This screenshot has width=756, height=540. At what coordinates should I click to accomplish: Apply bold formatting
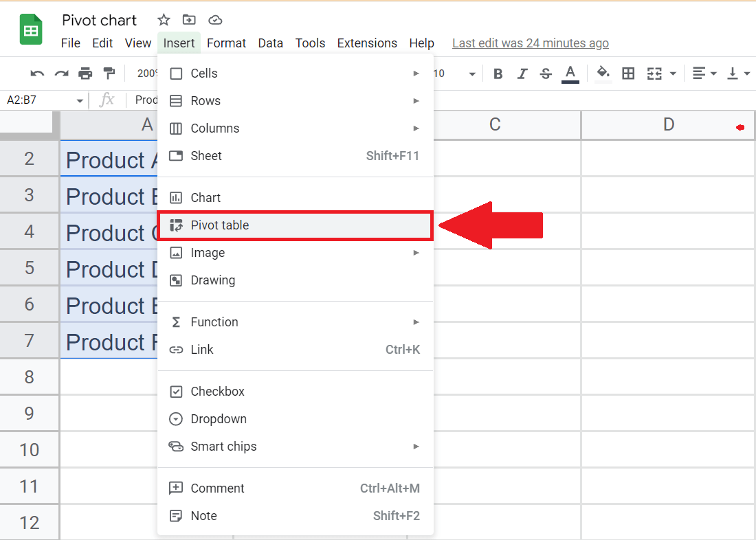pos(498,74)
